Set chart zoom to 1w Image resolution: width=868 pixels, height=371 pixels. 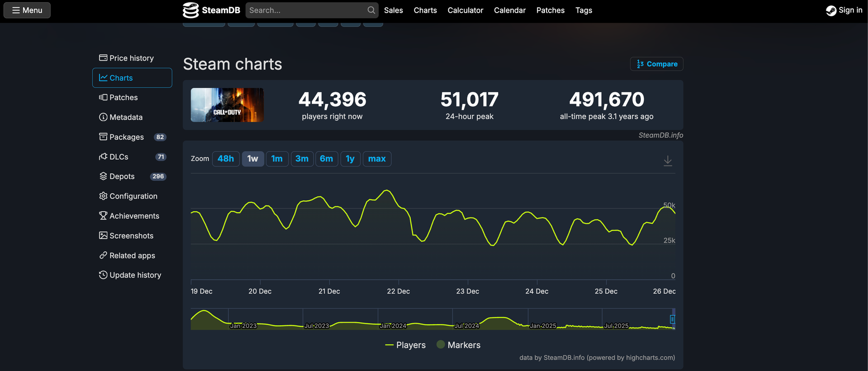[x=253, y=159]
